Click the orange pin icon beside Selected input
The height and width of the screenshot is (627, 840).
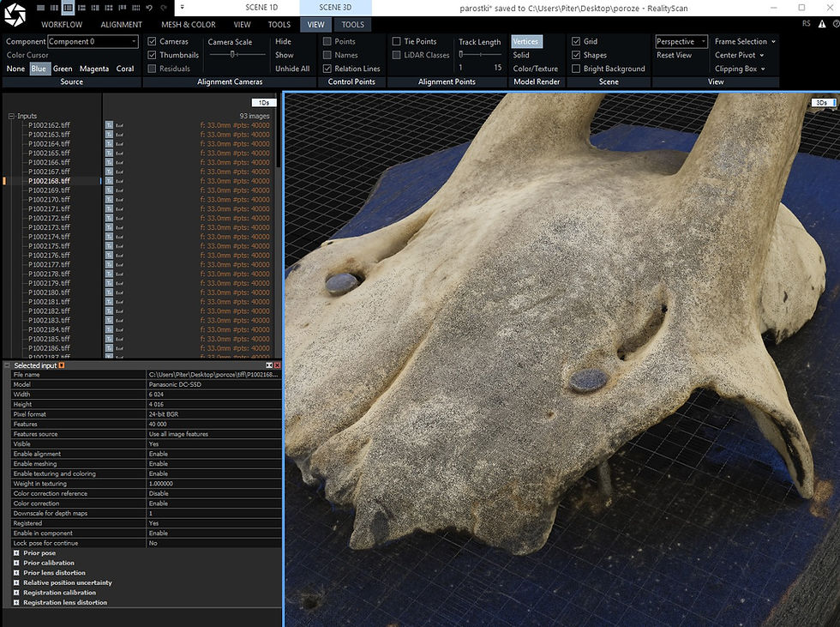click(x=62, y=365)
